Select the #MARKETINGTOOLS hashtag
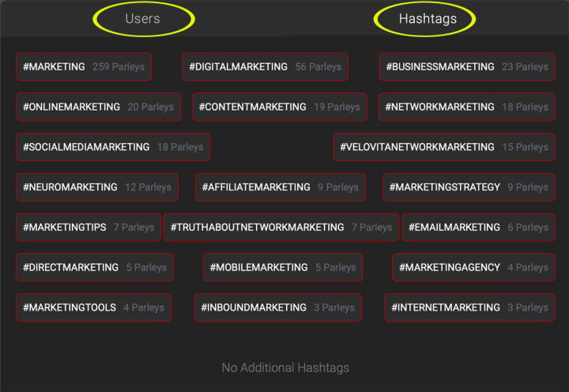The height and width of the screenshot is (392, 569). click(x=93, y=307)
